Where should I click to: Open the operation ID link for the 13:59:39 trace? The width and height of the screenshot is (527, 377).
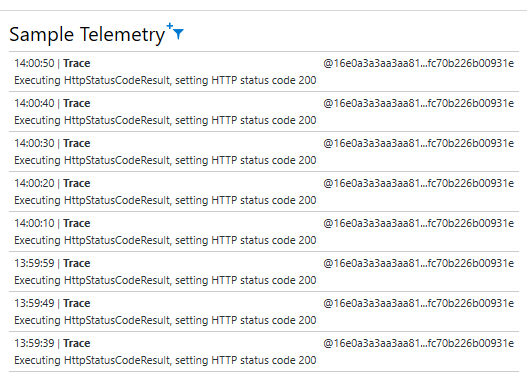click(x=418, y=343)
